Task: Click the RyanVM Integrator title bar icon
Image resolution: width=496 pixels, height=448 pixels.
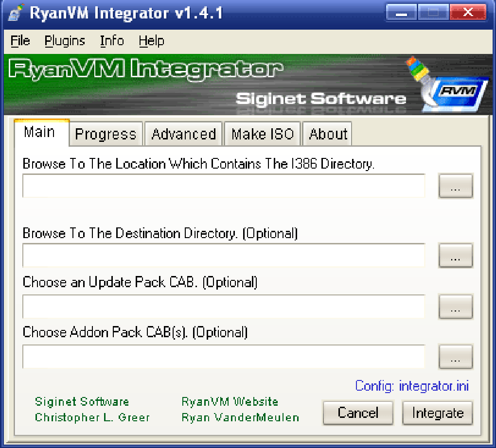Action: [14, 12]
